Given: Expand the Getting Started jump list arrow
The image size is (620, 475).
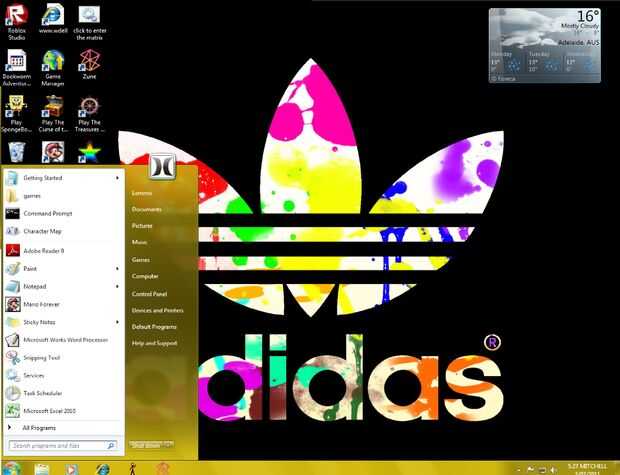Looking at the screenshot, I should point(117,178).
